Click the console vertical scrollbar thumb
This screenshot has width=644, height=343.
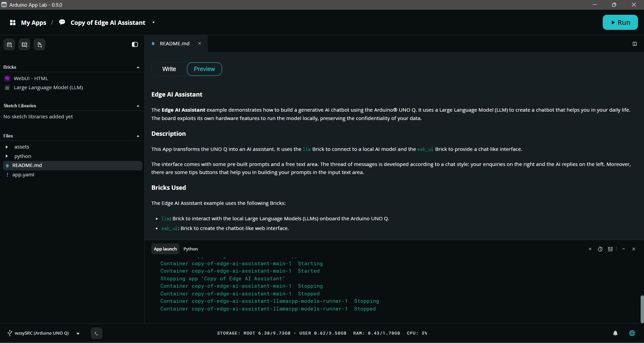(x=642, y=309)
